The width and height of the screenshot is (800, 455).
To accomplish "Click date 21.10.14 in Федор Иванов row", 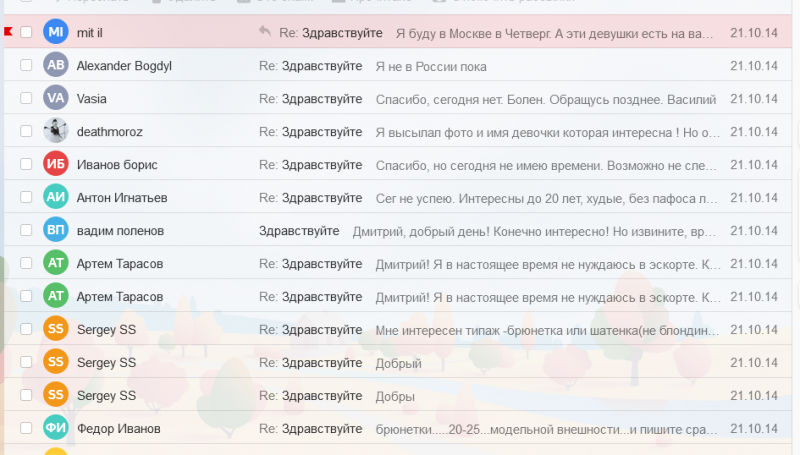I will point(754,428).
